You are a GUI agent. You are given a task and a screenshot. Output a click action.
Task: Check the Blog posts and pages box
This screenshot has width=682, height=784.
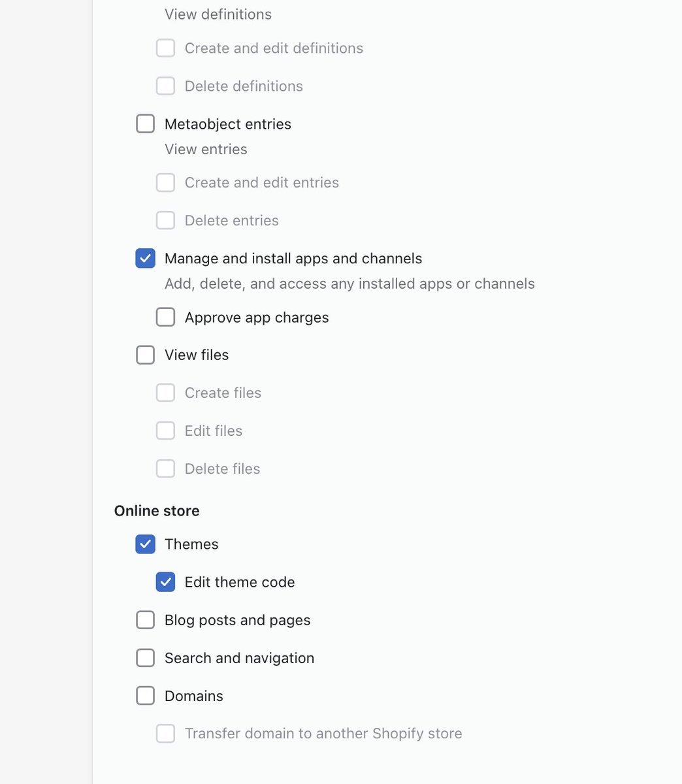tap(145, 620)
